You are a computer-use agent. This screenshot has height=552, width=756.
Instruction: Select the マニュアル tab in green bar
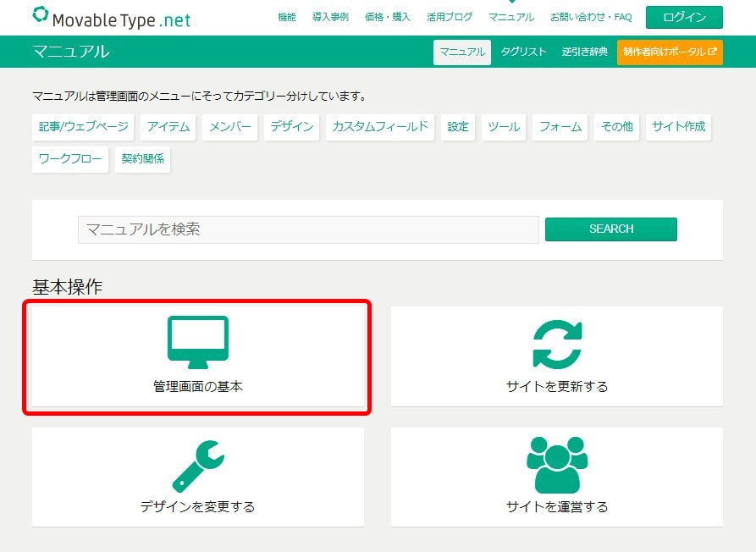[462, 52]
